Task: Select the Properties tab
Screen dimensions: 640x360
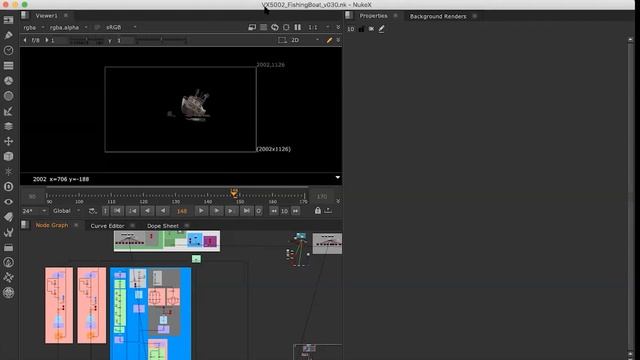Action: pyautogui.click(x=373, y=16)
